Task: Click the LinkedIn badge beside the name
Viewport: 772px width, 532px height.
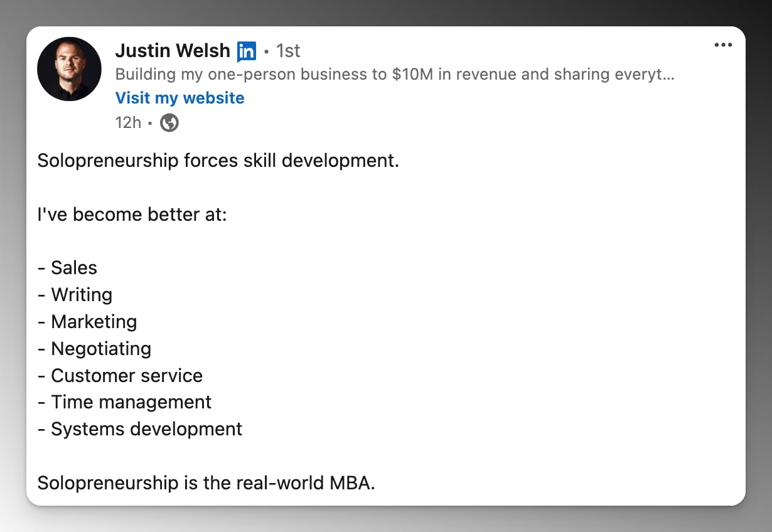Action: point(247,51)
